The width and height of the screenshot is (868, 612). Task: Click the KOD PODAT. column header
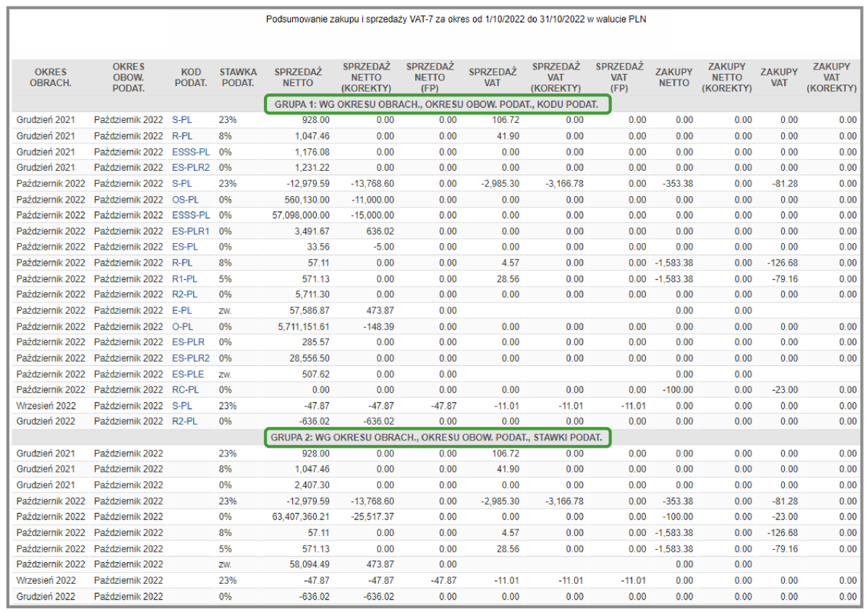[x=192, y=77]
